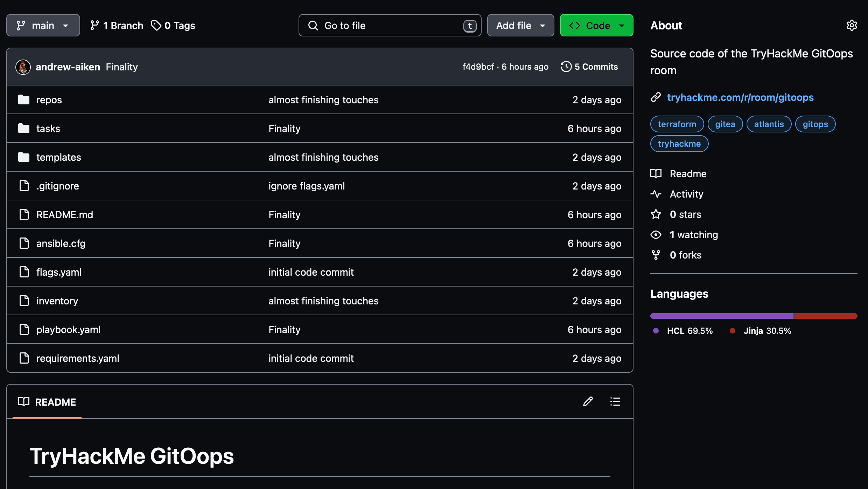Click the commit history clock icon

click(x=566, y=67)
